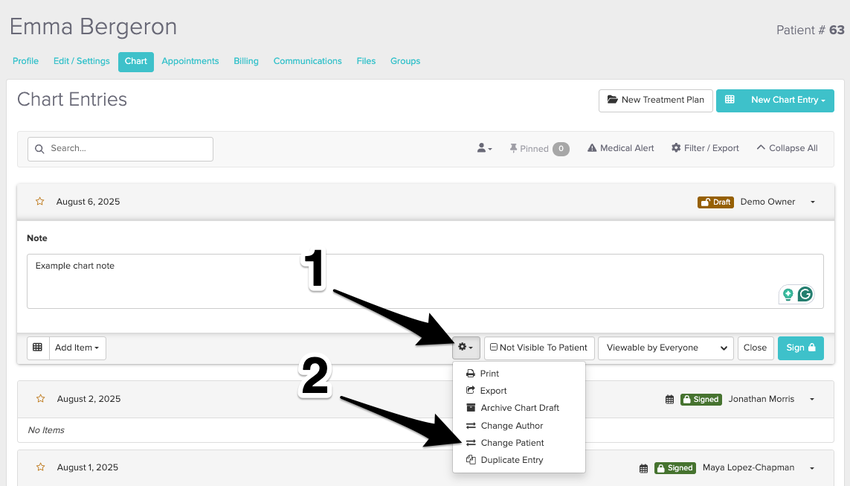850x486 pixels.
Task: Choose Duplicate Entry from the menu
Action: tap(511, 460)
